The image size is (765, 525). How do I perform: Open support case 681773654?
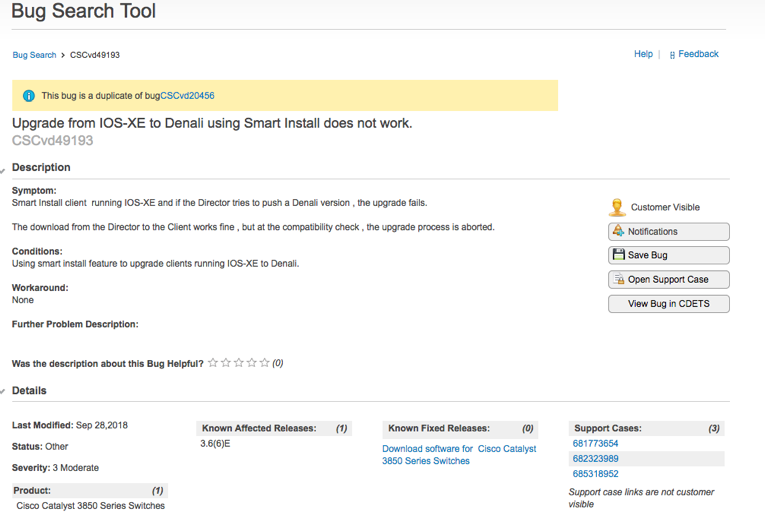pyautogui.click(x=595, y=444)
